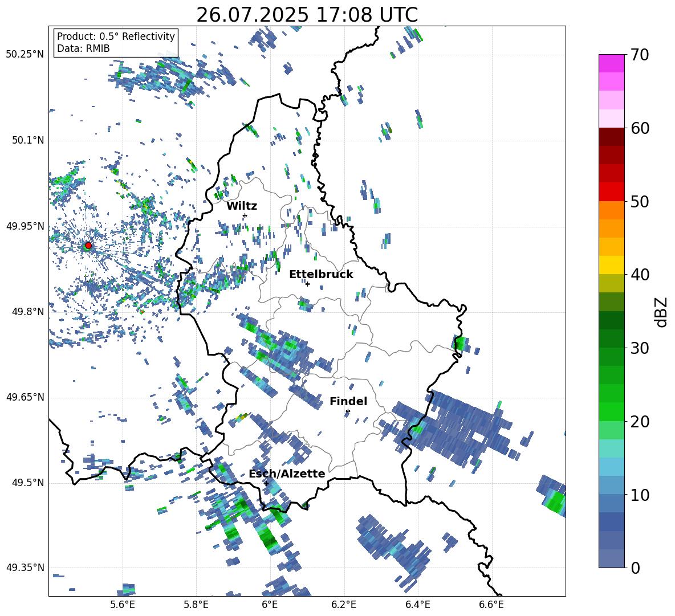Click the Esch/Alzette city label
The width and height of the screenshot is (675, 616).
(287, 474)
